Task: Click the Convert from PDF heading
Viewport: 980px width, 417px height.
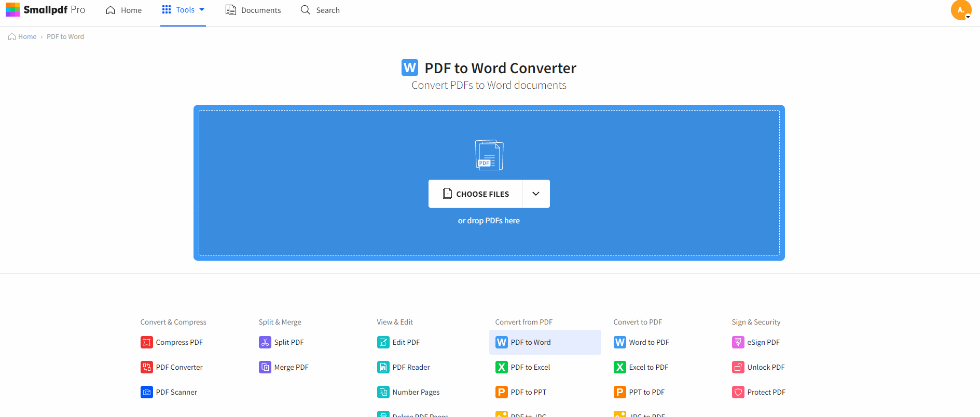Action: click(524, 322)
